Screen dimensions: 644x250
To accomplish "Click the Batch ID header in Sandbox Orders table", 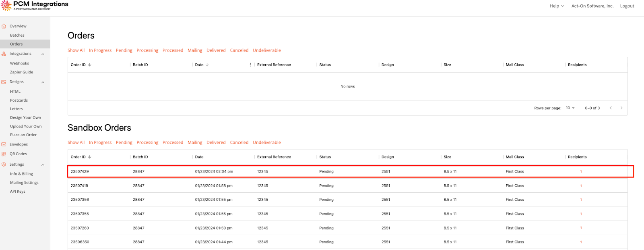I will click(x=140, y=157).
